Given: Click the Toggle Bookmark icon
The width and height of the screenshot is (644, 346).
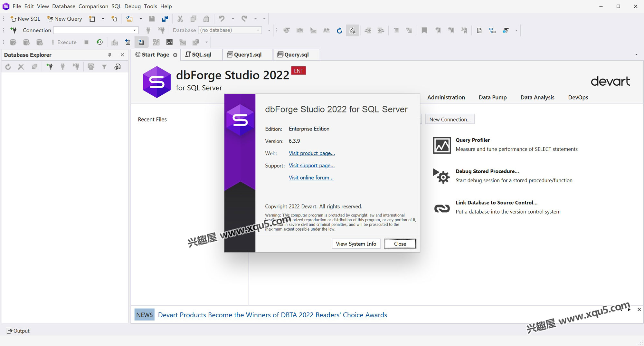Looking at the screenshot, I should 424,31.
